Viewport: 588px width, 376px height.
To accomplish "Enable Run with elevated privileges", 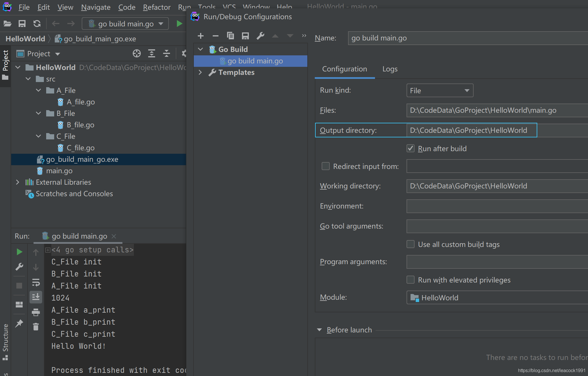I will [x=411, y=280].
